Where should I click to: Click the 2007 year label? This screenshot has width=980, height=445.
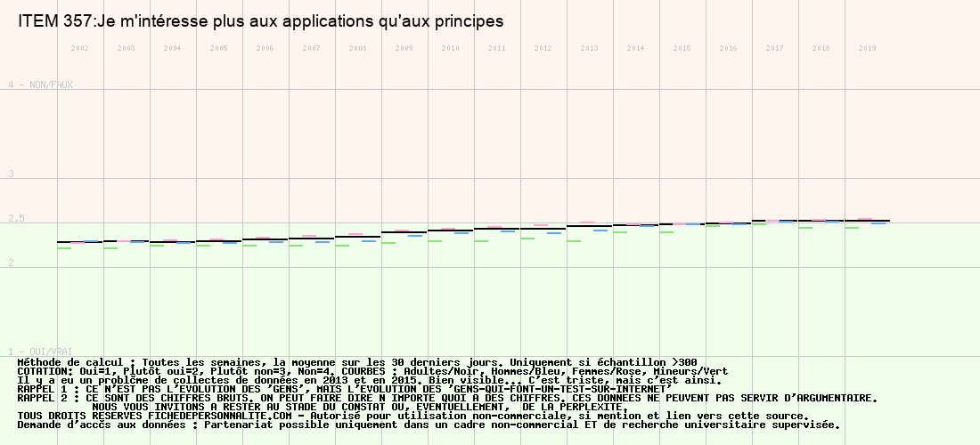[x=311, y=48]
